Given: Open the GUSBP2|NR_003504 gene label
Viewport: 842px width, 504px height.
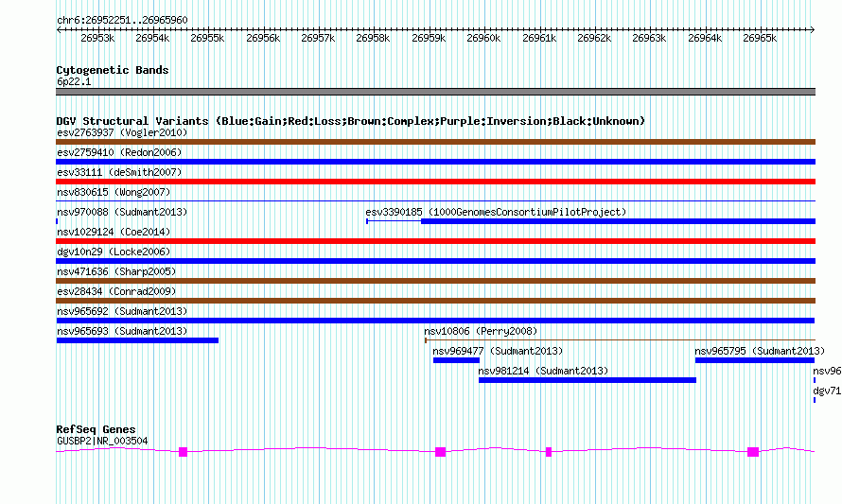Looking at the screenshot, I should point(102,442).
